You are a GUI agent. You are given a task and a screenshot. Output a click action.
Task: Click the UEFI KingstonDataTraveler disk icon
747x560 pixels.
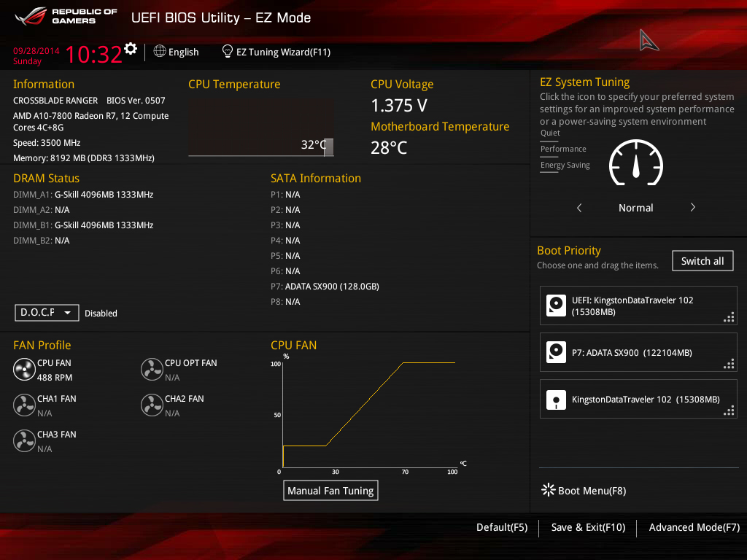tap(556, 306)
